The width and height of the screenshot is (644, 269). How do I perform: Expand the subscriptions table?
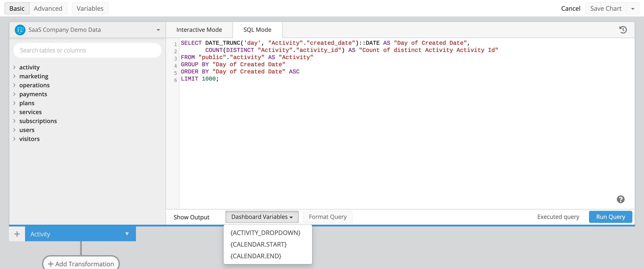click(x=14, y=121)
